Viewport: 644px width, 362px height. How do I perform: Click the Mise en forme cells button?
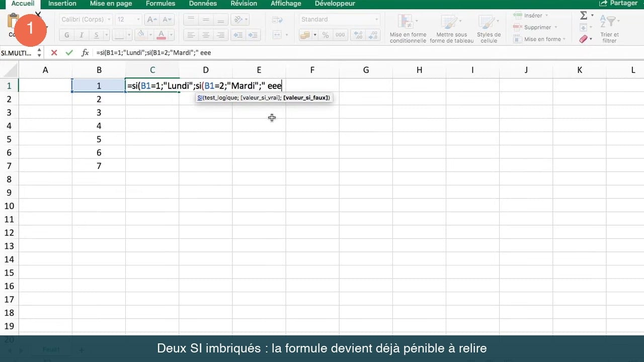[539, 39]
